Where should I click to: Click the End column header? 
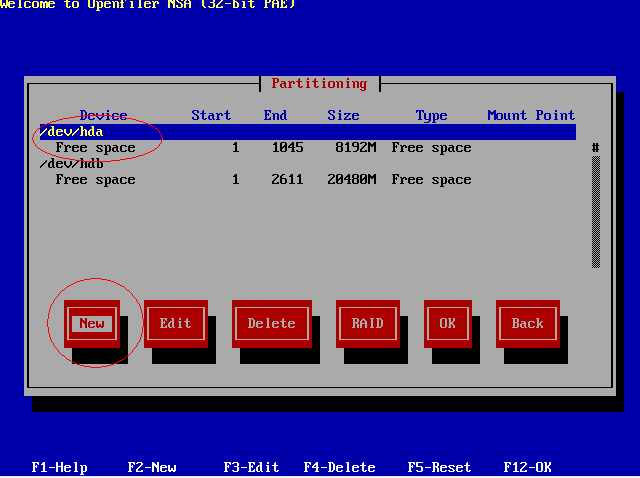pos(276,116)
